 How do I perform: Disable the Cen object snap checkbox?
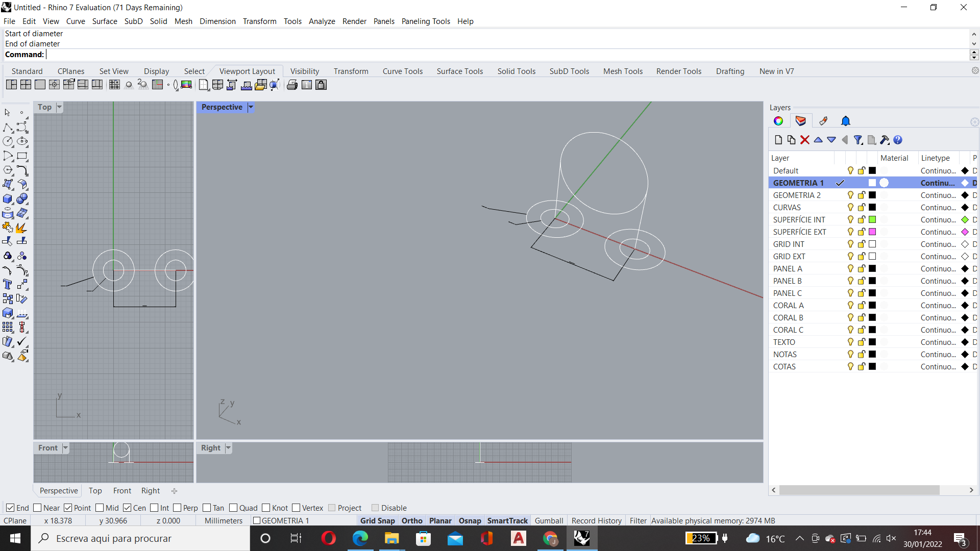coord(127,508)
